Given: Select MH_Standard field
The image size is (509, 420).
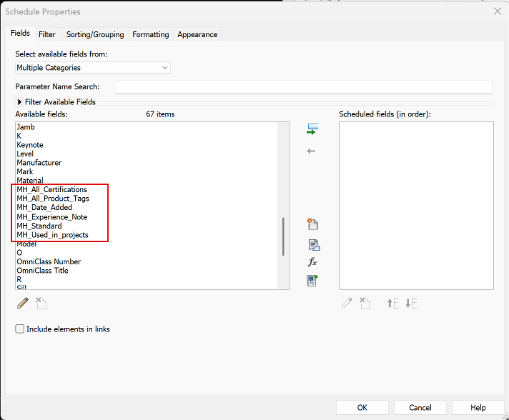Looking at the screenshot, I should coord(39,226).
